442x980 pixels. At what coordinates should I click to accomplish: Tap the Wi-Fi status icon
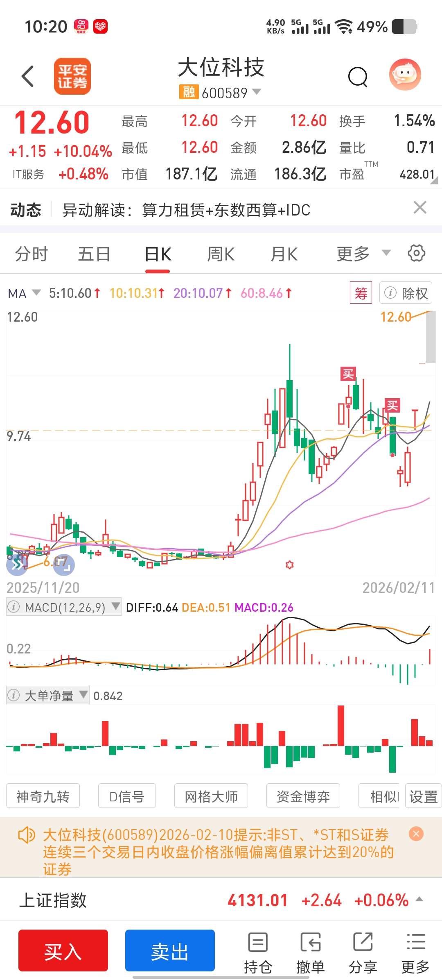click(344, 27)
